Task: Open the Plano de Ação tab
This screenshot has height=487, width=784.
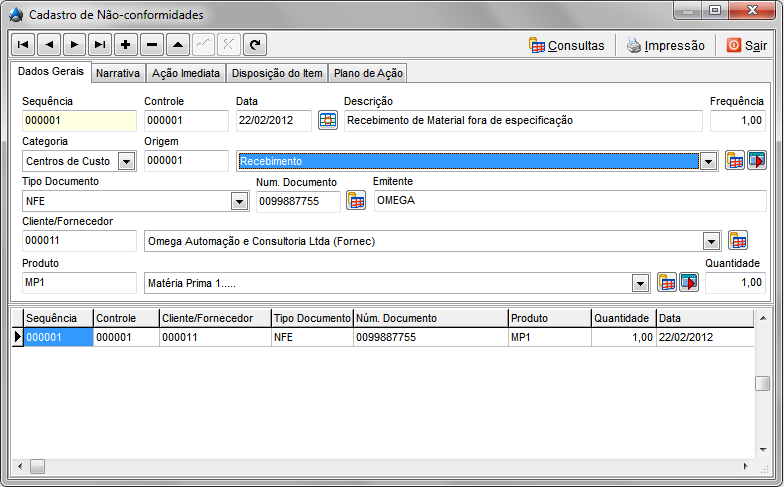Action: tap(367, 73)
